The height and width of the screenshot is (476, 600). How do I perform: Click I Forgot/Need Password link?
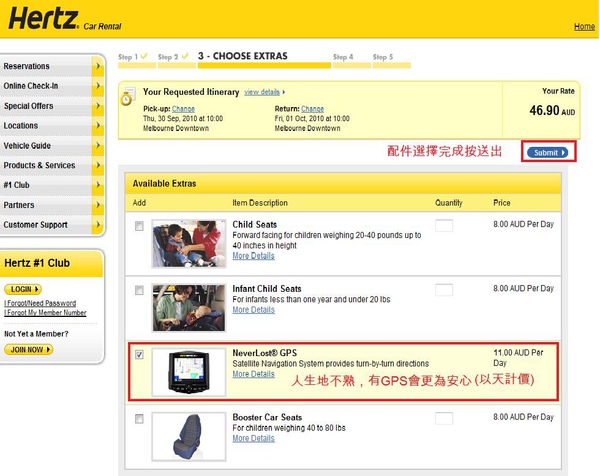40,303
